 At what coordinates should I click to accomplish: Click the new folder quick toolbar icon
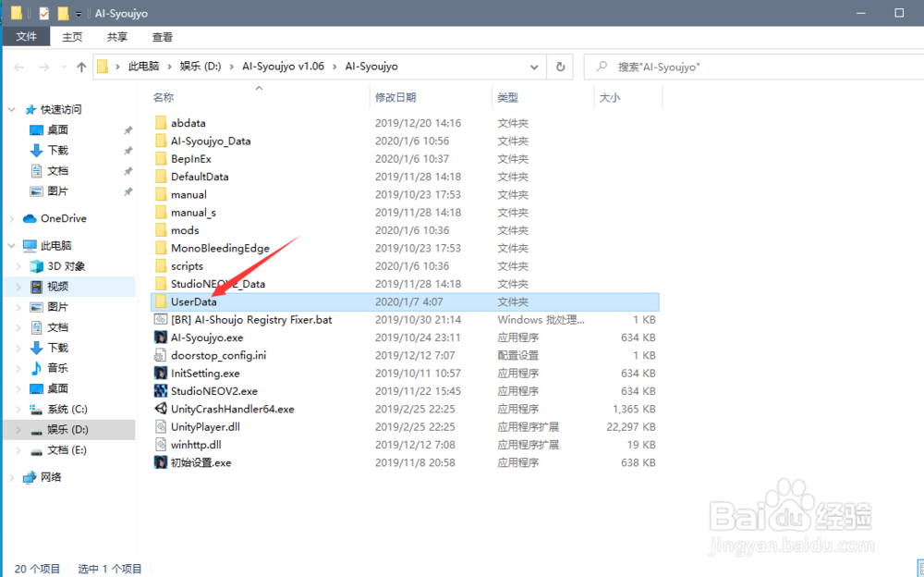[63, 13]
